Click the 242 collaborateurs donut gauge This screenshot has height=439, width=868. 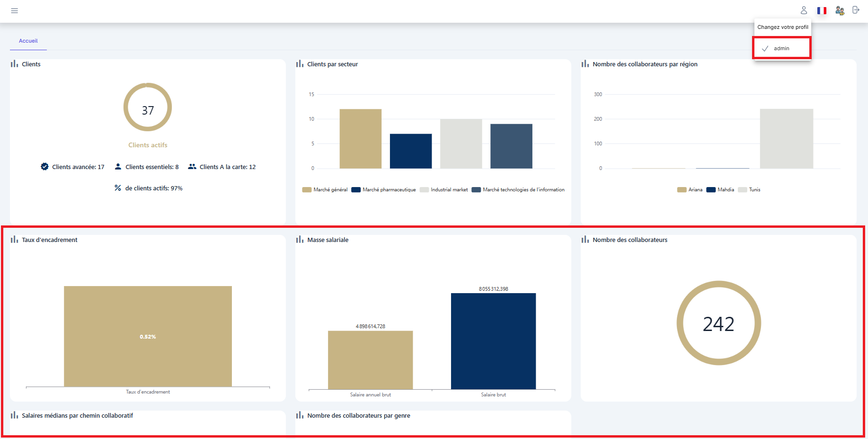tap(718, 323)
